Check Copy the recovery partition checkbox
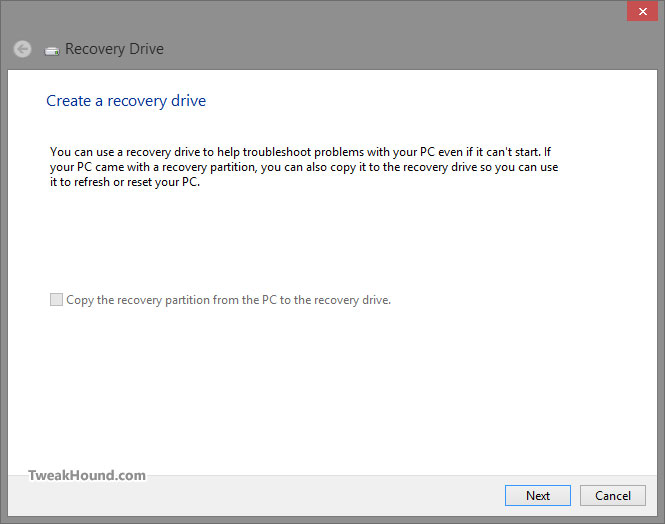This screenshot has height=524, width=665. (56, 299)
